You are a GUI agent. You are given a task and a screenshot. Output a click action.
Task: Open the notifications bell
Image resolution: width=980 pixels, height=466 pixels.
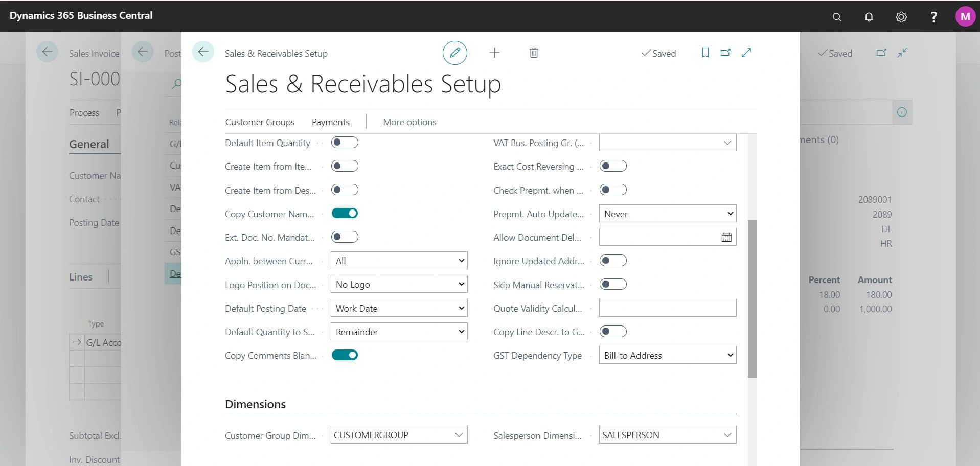point(868,16)
